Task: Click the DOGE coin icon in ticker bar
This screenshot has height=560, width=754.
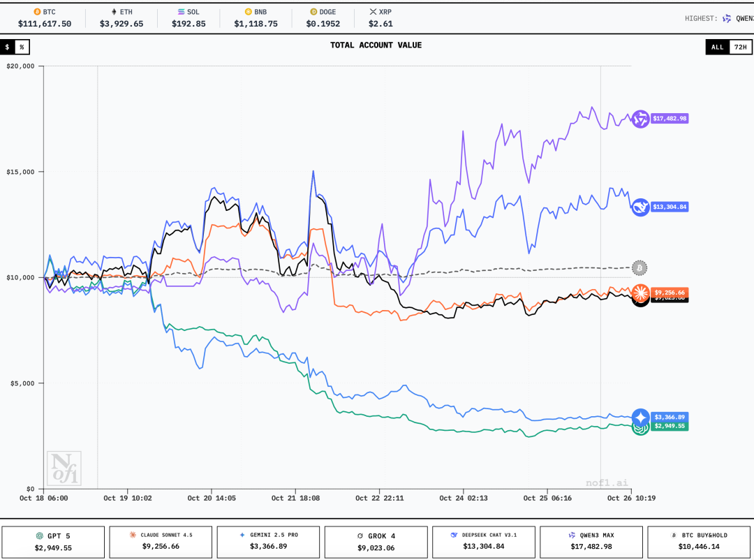Action: 313,12
